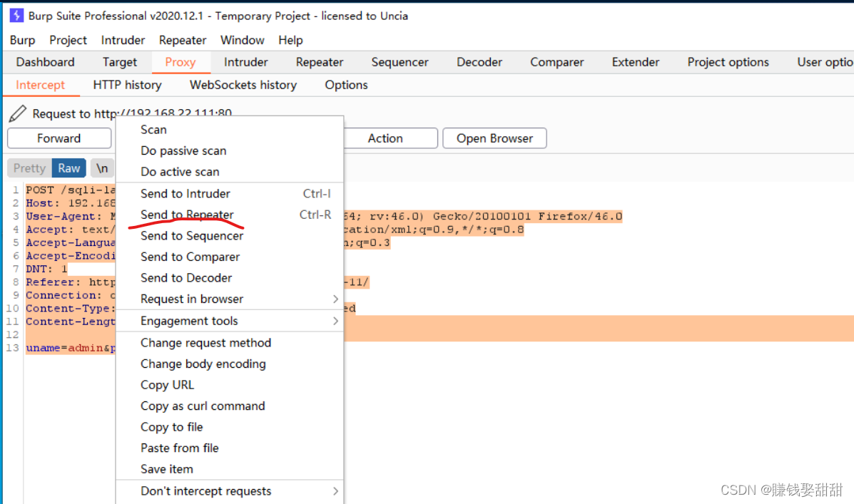
Task: Choose Send to Repeater
Action: [229, 215]
